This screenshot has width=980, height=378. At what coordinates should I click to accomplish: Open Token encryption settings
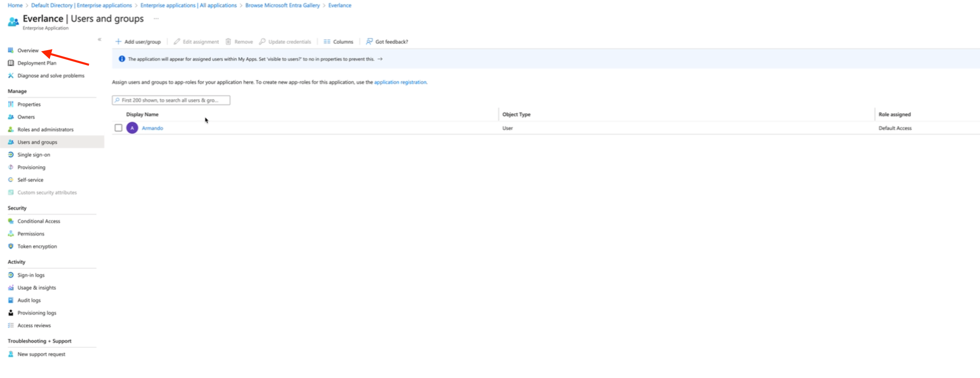click(37, 246)
